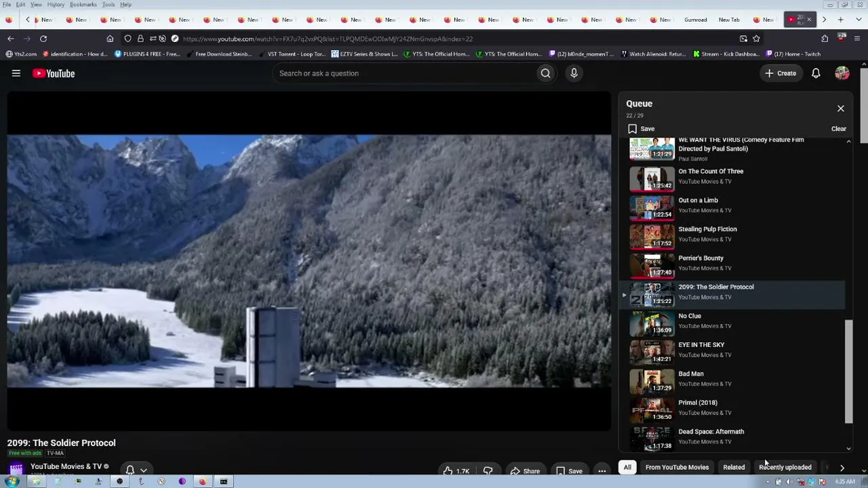Select the Recently uploaded chip
The image size is (868, 488).
coord(785,467)
